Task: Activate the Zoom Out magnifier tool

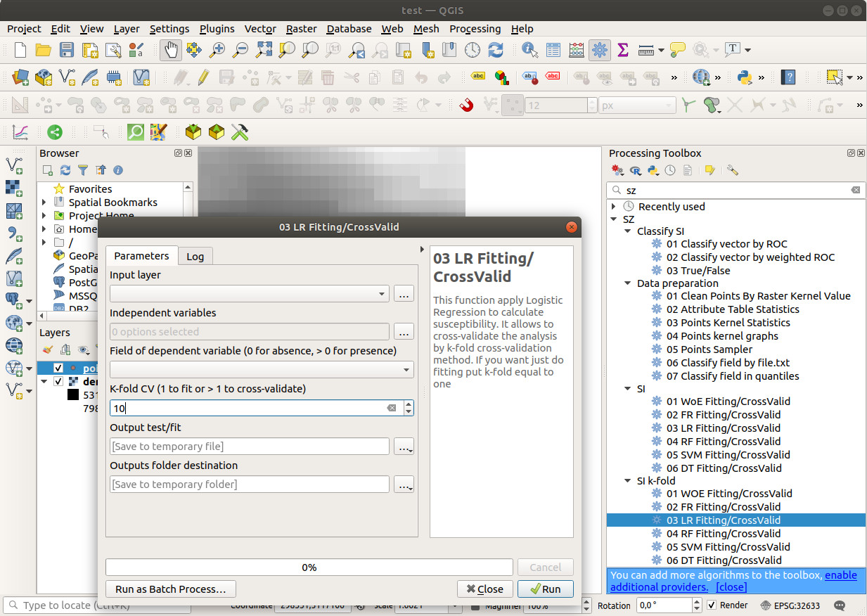Action: point(240,50)
